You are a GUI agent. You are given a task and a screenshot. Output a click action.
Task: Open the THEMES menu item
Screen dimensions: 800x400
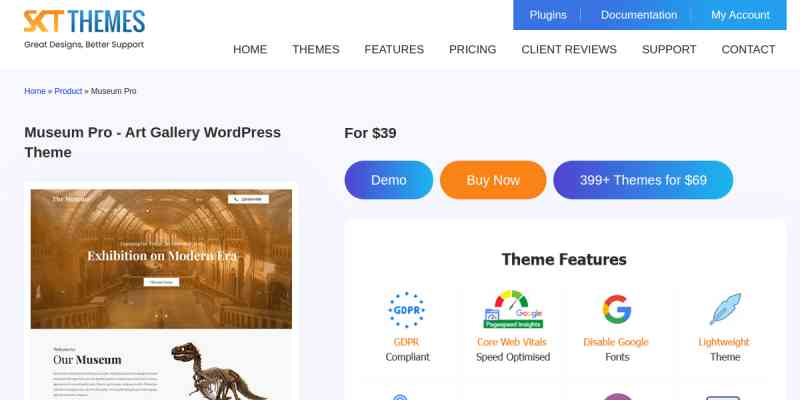coord(316,49)
